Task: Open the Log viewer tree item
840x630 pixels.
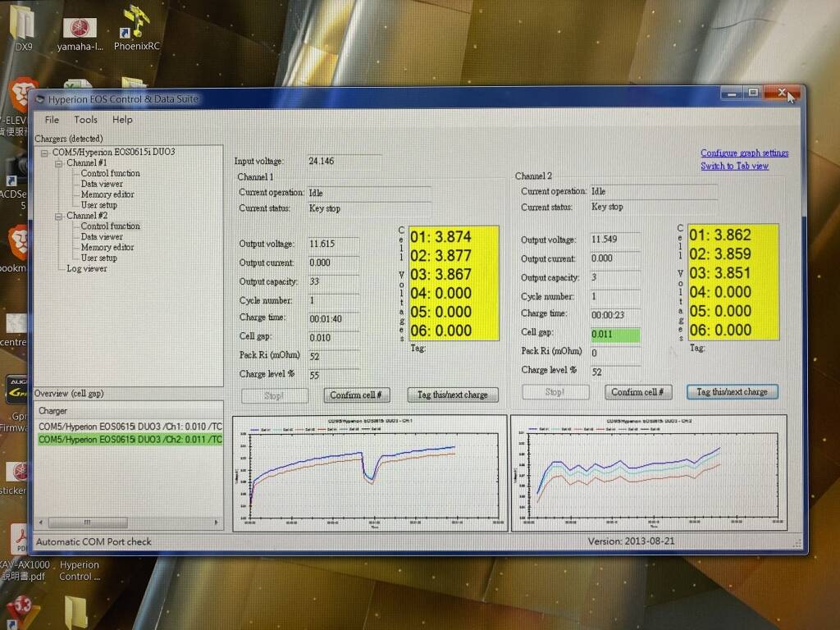Action: coord(86,268)
